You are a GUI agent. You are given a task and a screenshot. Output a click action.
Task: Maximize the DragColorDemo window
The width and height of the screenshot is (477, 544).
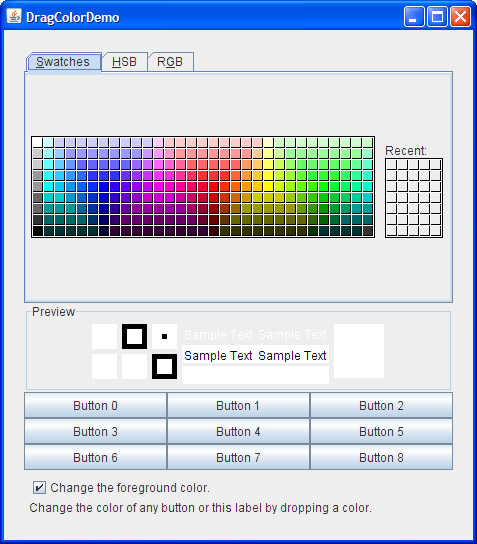click(x=437, y=17)
